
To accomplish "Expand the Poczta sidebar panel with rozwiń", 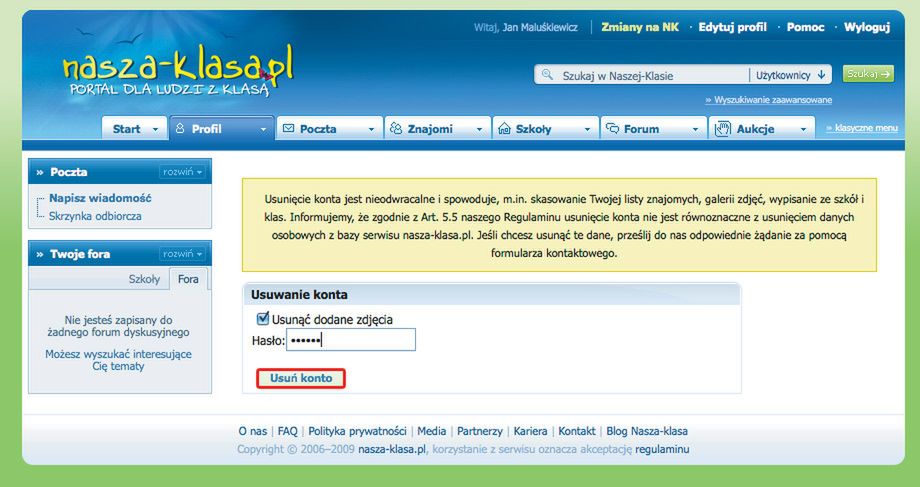I will (x=182, y=172).
